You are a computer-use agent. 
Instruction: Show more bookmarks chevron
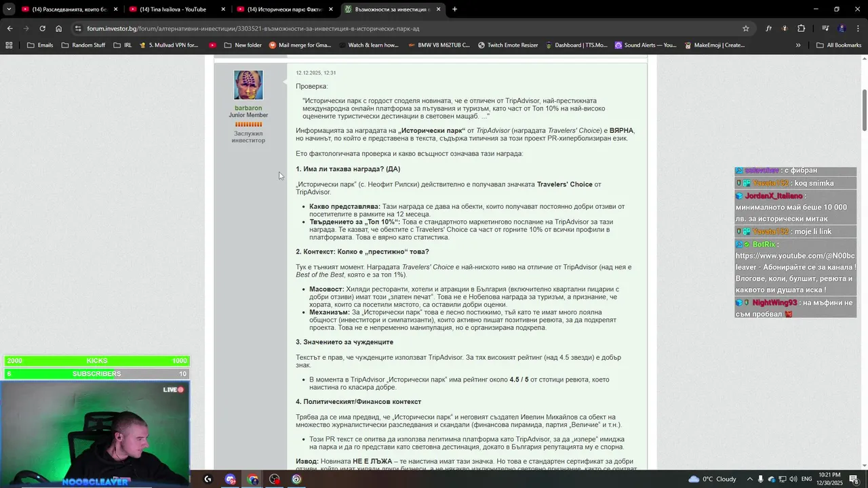point(798,45)
